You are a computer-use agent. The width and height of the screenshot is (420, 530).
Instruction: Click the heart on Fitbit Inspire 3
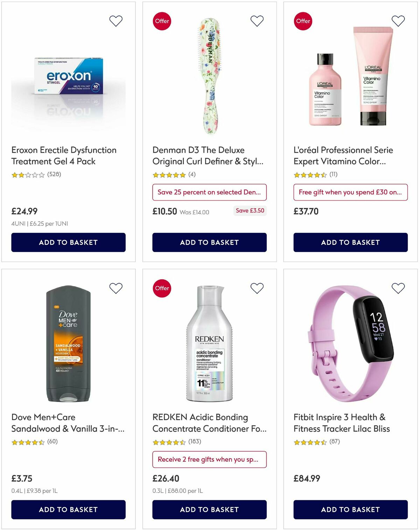pyautogui.click(x=398, y=288)
